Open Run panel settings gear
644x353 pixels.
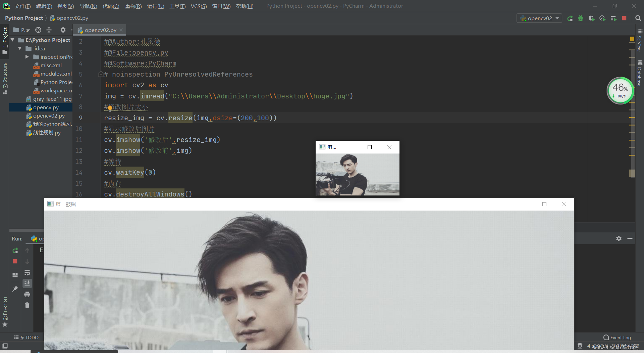[619, 238]
